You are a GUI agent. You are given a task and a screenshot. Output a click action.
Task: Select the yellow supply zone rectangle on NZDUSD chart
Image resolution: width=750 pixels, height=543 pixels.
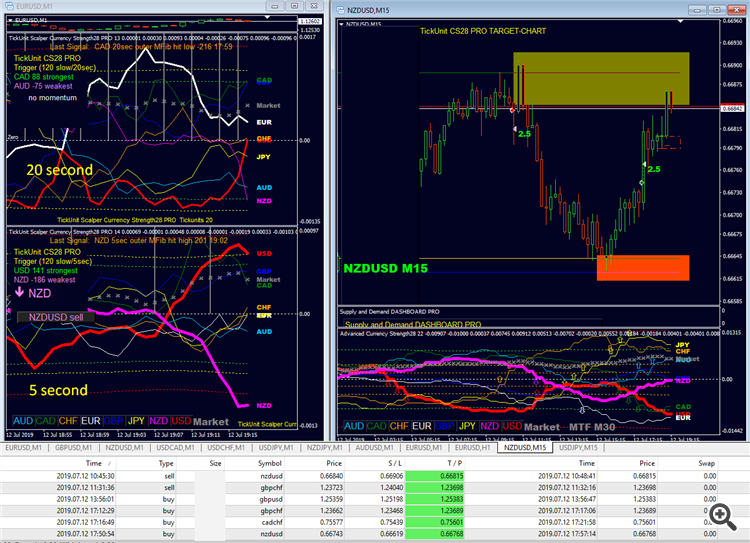click(601, 78)
